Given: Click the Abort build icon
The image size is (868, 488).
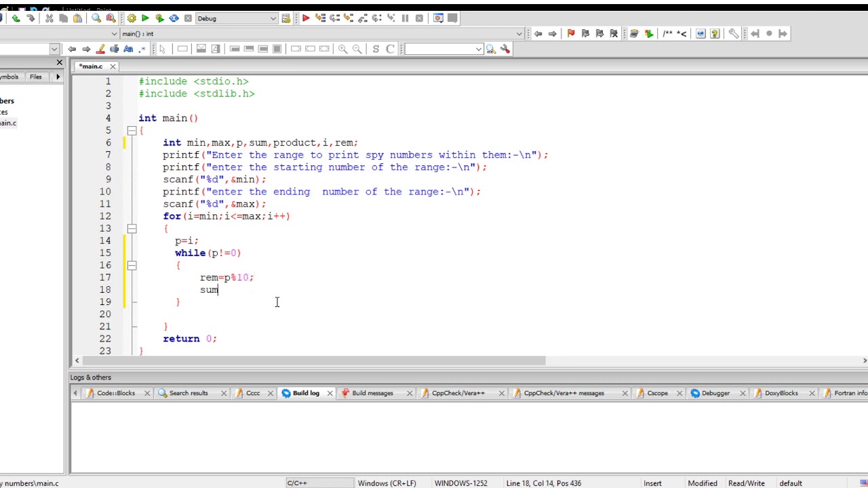Looking at the screenshot, I should coord(188,18).
